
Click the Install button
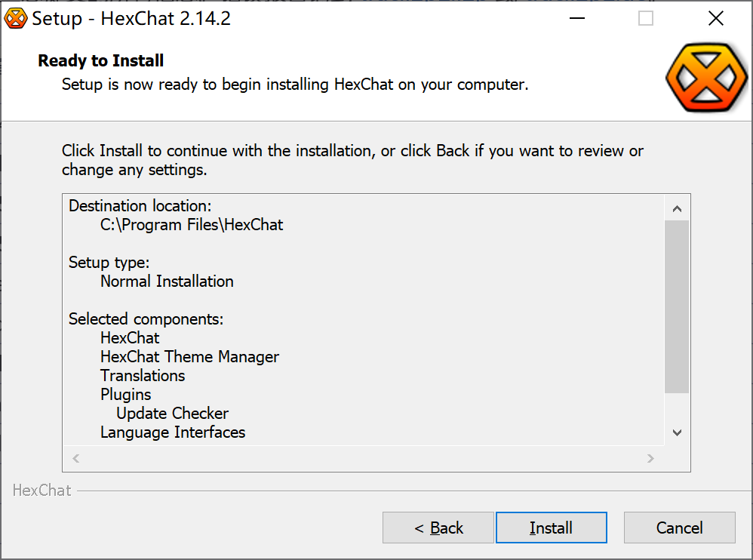551,528
